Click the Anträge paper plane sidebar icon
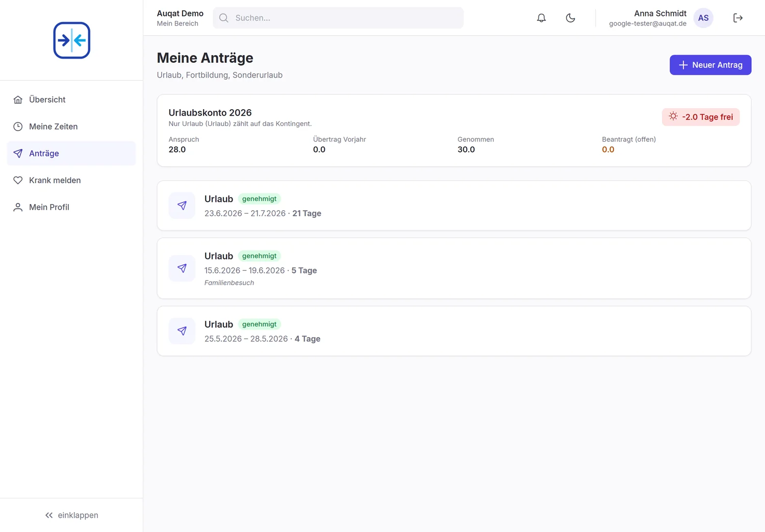The width and height of the screenshot is (765, 532). (x=18, y=154)
